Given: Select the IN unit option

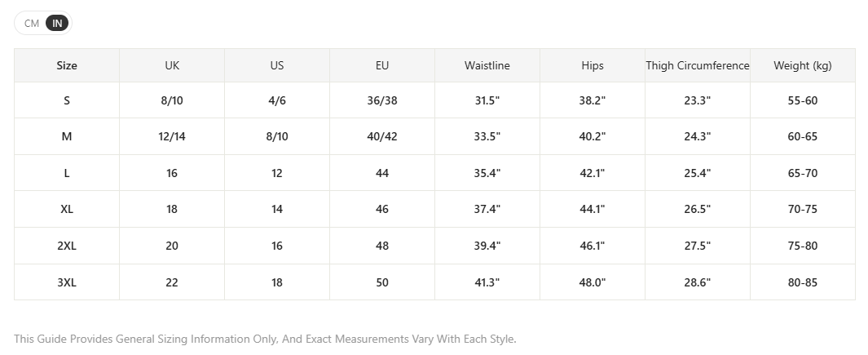Looking at the screenshot, I should pos(57,24).
